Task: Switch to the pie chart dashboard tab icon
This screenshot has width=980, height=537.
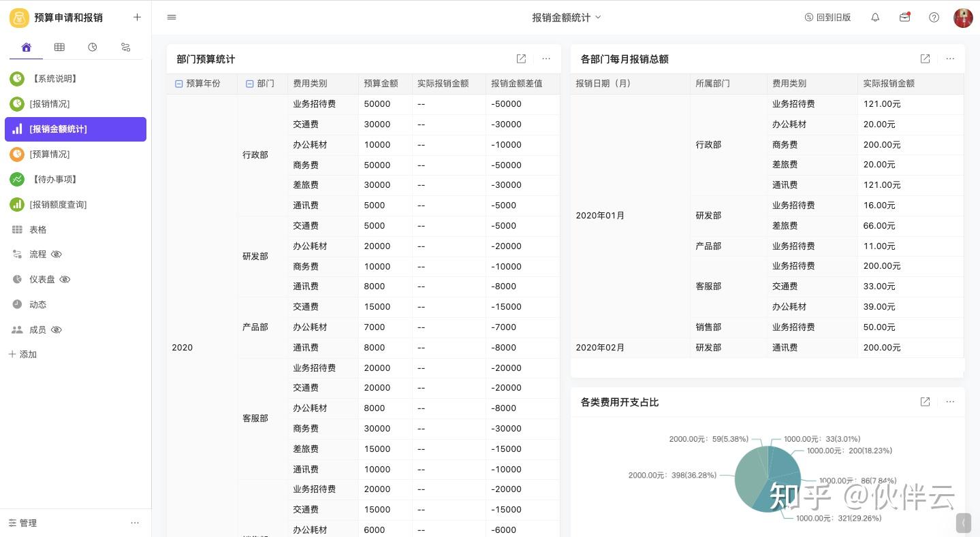Action: 93,47
